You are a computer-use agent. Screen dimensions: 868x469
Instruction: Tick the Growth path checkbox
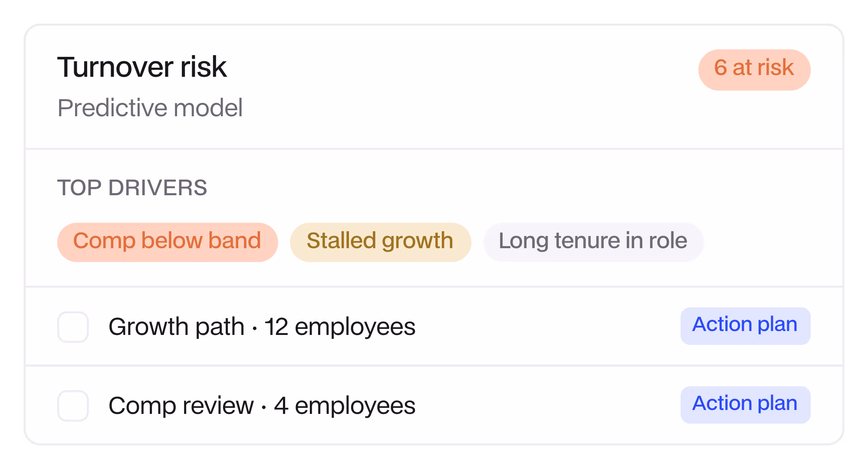(73, 327)
